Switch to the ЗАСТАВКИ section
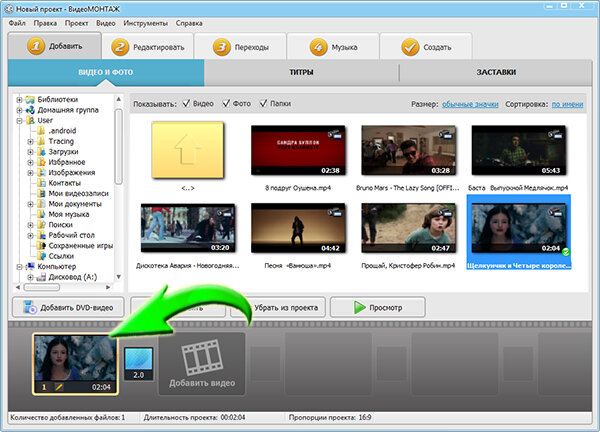 (496, 72)
